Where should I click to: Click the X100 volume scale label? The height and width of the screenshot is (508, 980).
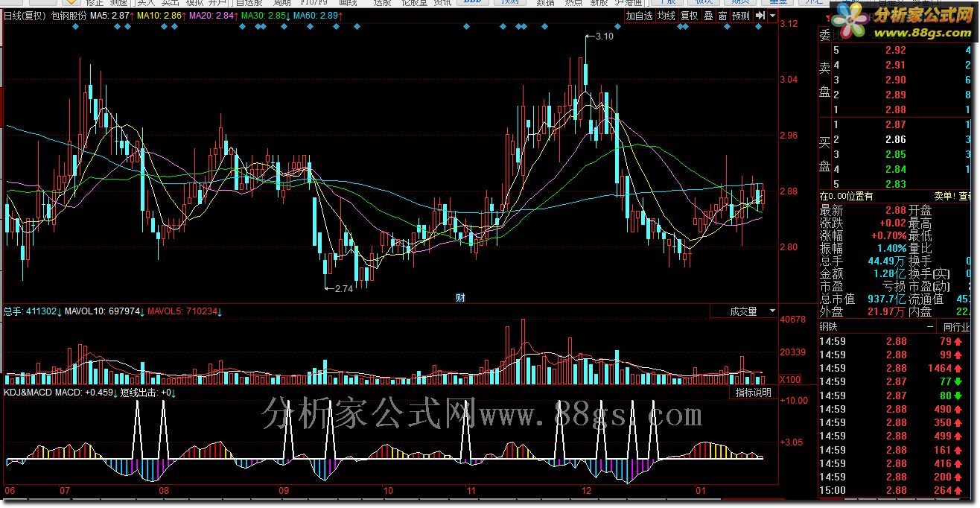click(x=791, y=380)
